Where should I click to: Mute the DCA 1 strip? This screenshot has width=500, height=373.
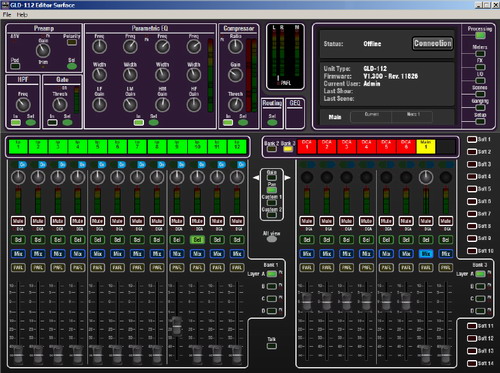[x=307, y=221]
